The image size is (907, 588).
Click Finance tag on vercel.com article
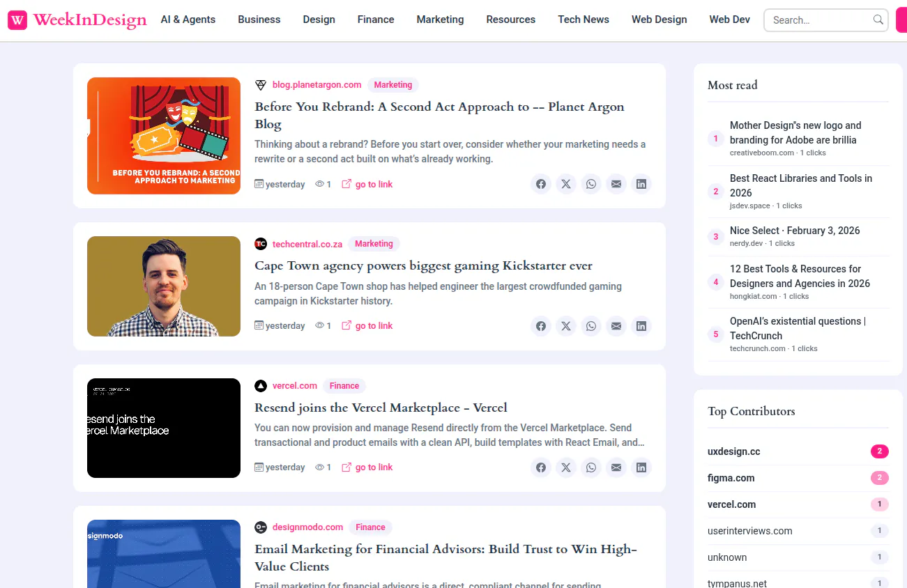[x=344, y=386]
